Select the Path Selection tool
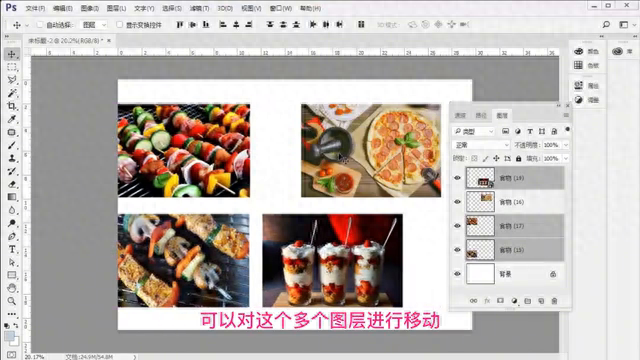The height and width of the screenshot is (360, 640). pyautogui.click(x=11, y=262)
